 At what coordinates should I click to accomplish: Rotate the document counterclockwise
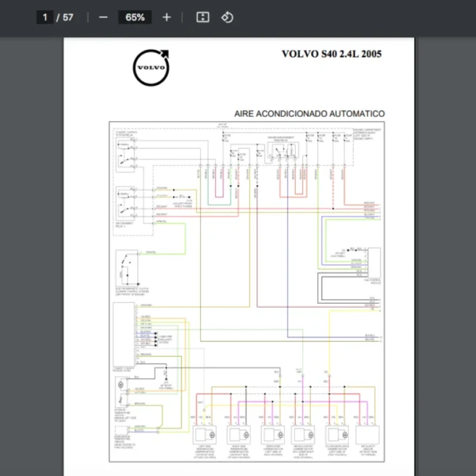227,17
